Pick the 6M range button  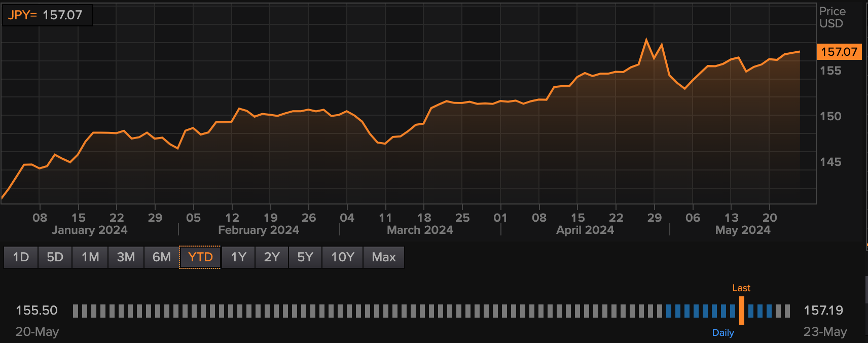click(162, 257)
